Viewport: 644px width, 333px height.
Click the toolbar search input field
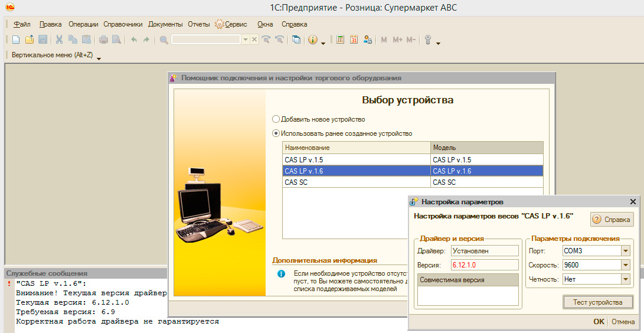pos(206,40)
